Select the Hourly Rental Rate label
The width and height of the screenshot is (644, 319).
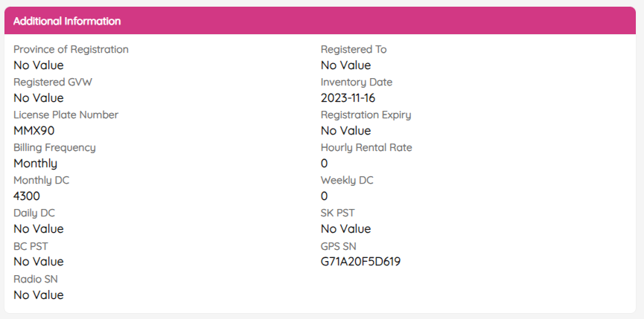(366, 147)
